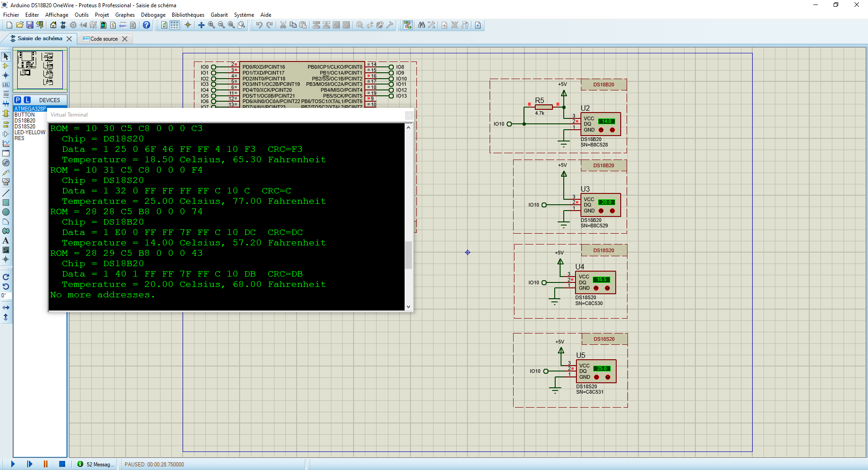Click the Zoom In magnifier icon
This screenshot has width=868, height=470.
212,25
